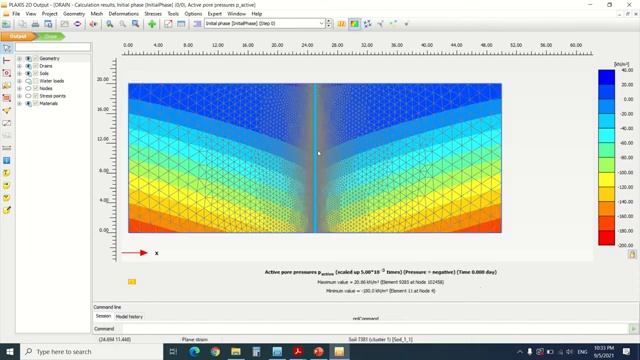Open the Expert menu
The height and width of the screenshot is (360, 640).
tap(214, 13)
